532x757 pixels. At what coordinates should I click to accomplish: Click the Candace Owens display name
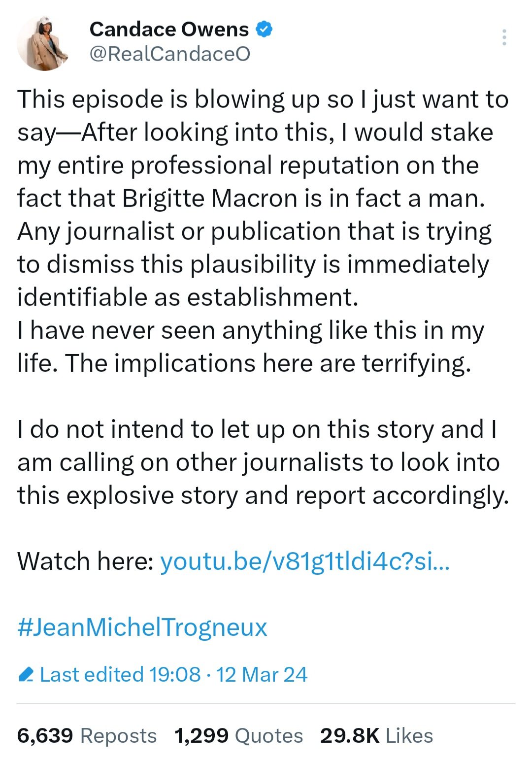tap(169, 30)
